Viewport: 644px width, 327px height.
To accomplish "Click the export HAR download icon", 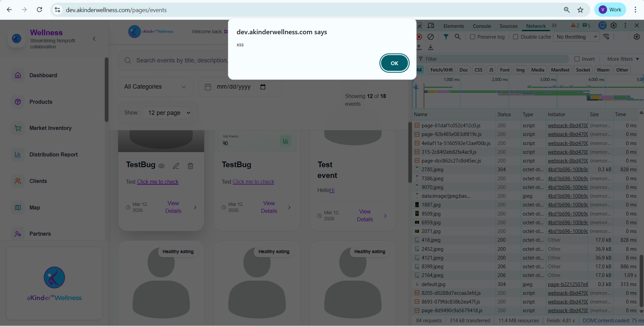I will pos(431,48).
